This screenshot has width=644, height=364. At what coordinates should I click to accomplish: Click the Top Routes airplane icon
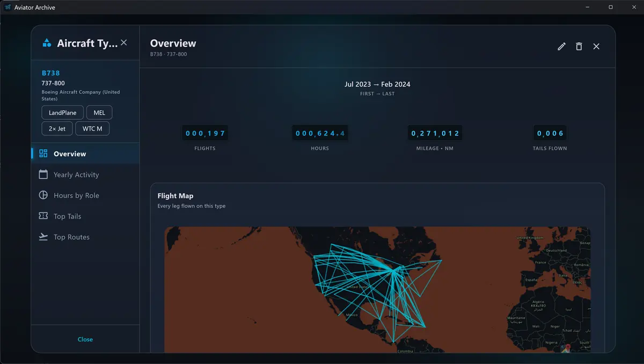(x=43, y=237)
